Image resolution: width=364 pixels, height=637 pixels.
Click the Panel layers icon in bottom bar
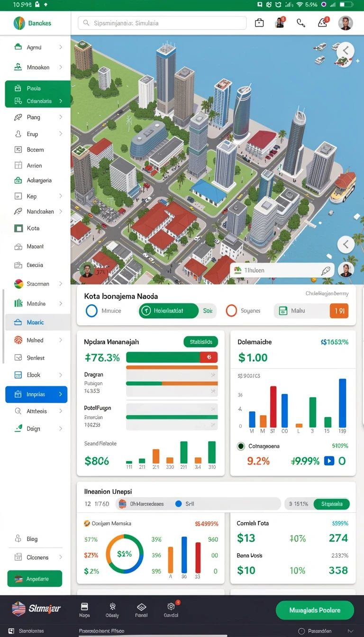tap(141, 607)
